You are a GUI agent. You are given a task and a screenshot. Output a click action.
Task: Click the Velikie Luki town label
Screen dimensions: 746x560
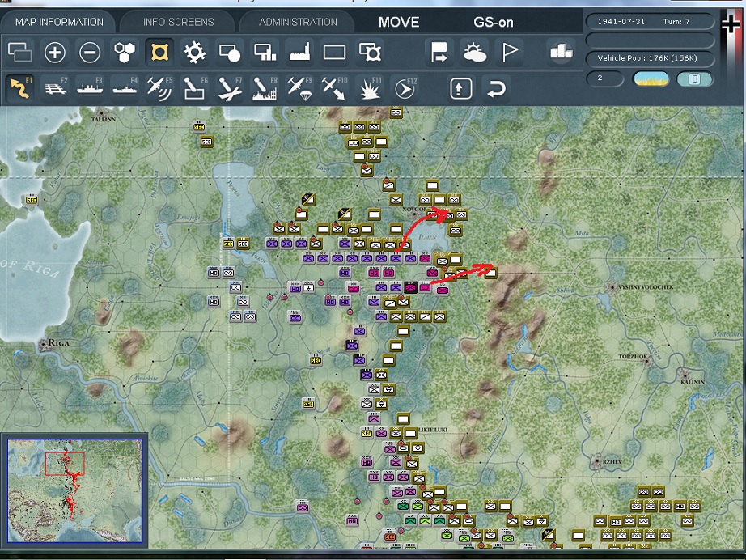(433, 430)
